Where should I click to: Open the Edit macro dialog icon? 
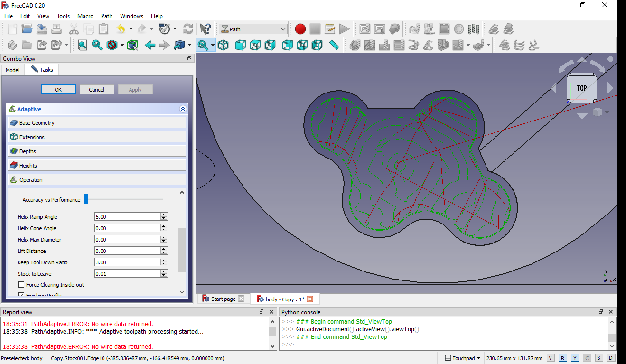point(330,28)
